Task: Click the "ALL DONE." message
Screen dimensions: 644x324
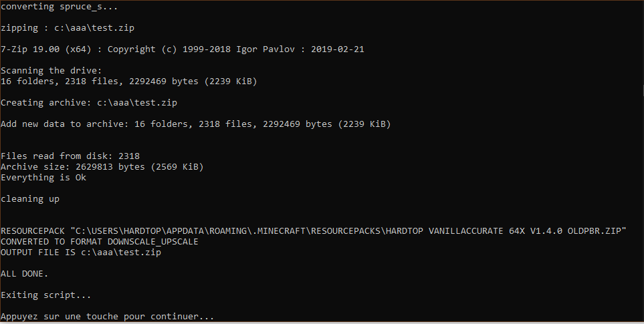Action: pos(25,274)
